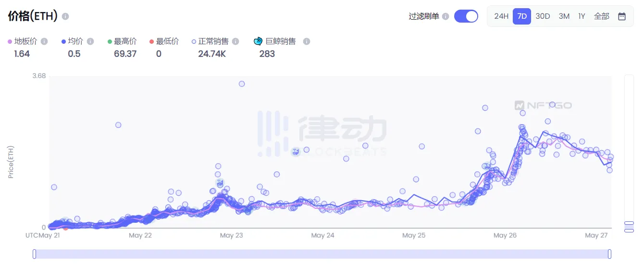Hide the 最低价 series via legend

[164, 41]
